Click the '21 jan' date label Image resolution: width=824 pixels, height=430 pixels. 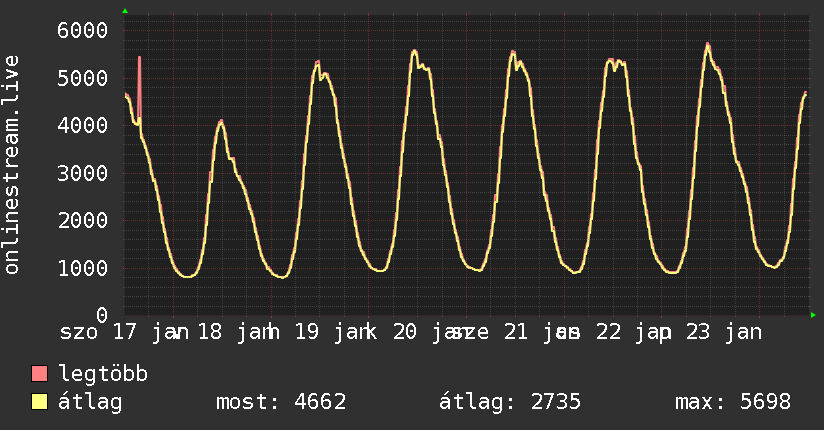(542, 332)
